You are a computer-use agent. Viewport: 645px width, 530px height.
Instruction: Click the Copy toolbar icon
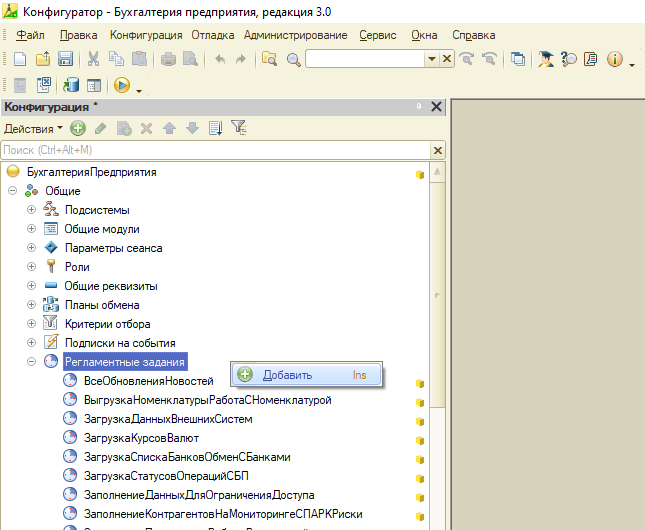116,59
